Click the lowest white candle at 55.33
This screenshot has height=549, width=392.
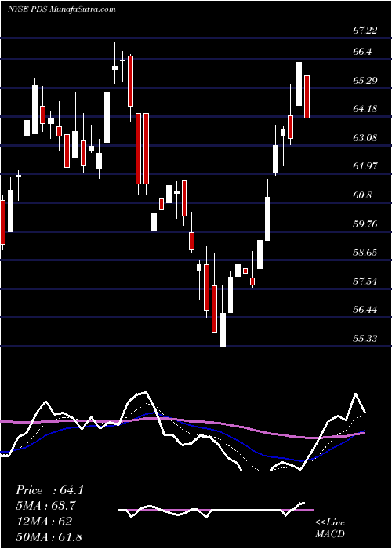[x=223, y=330]
